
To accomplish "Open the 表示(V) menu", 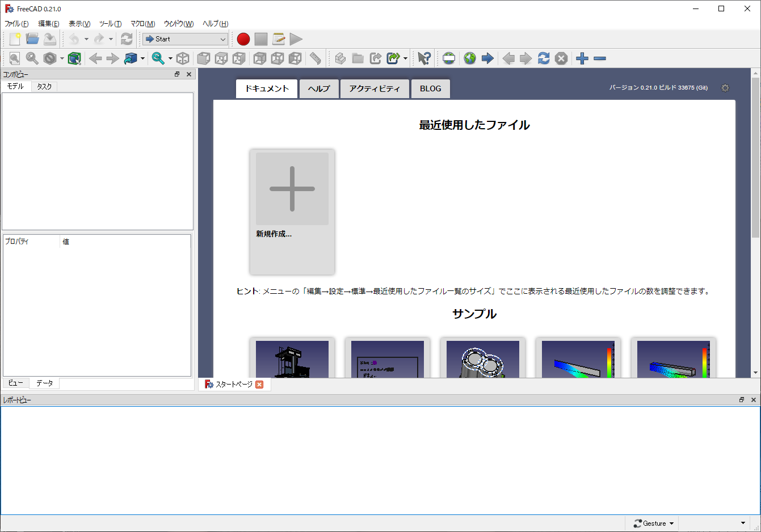I will pyautogui.click(x=79, y=24).
